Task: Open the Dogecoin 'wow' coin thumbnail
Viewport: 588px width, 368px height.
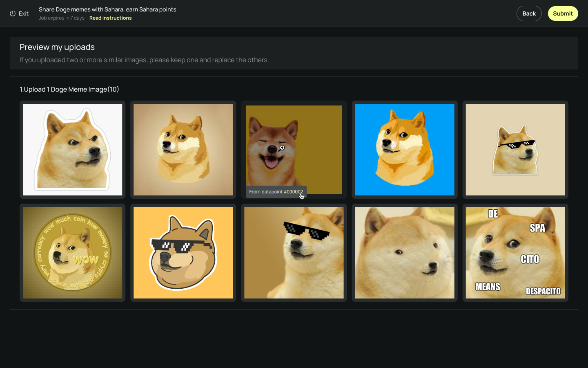Action: click(73, 253)
